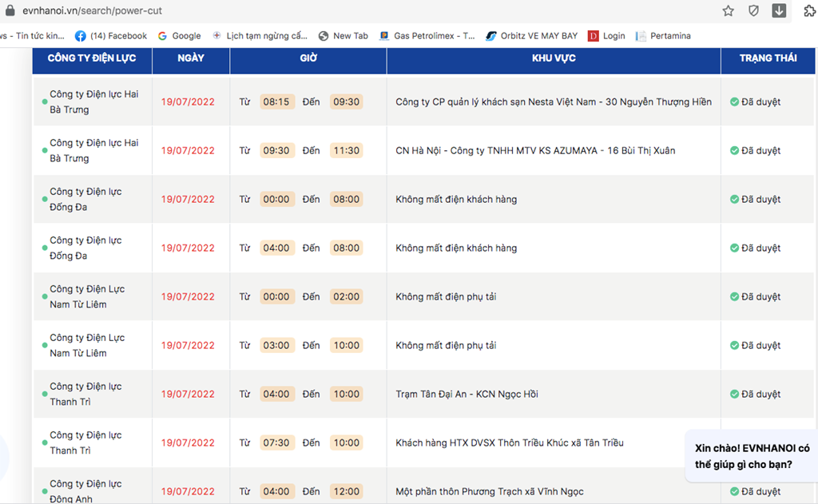Click the Orbitz bookmark favicon
Screen dimensions: 818x504
click(491, 36)
